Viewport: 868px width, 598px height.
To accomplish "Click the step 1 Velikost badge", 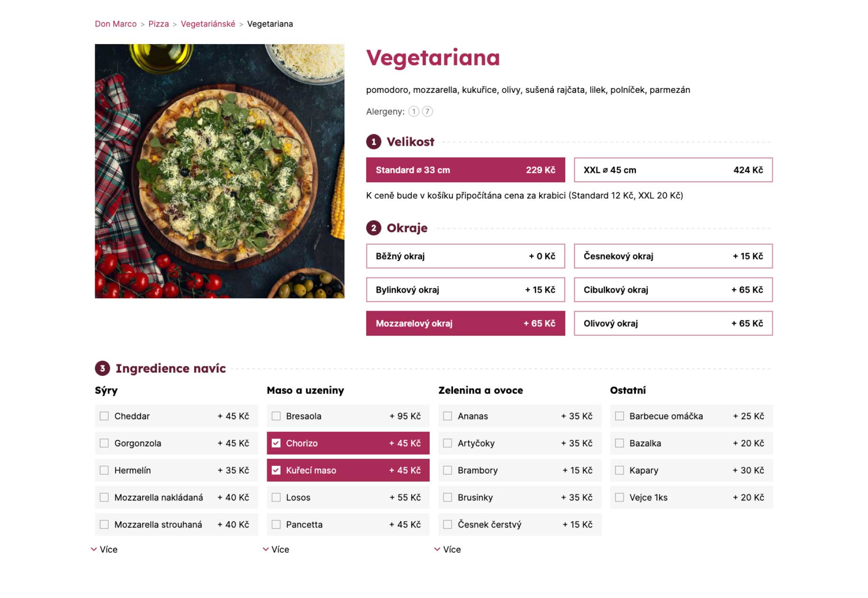I will coord(374,142).
